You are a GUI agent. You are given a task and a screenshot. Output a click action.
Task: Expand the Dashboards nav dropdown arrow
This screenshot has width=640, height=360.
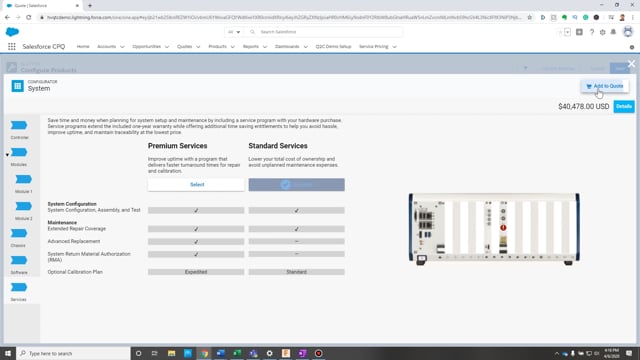point(305,47)
